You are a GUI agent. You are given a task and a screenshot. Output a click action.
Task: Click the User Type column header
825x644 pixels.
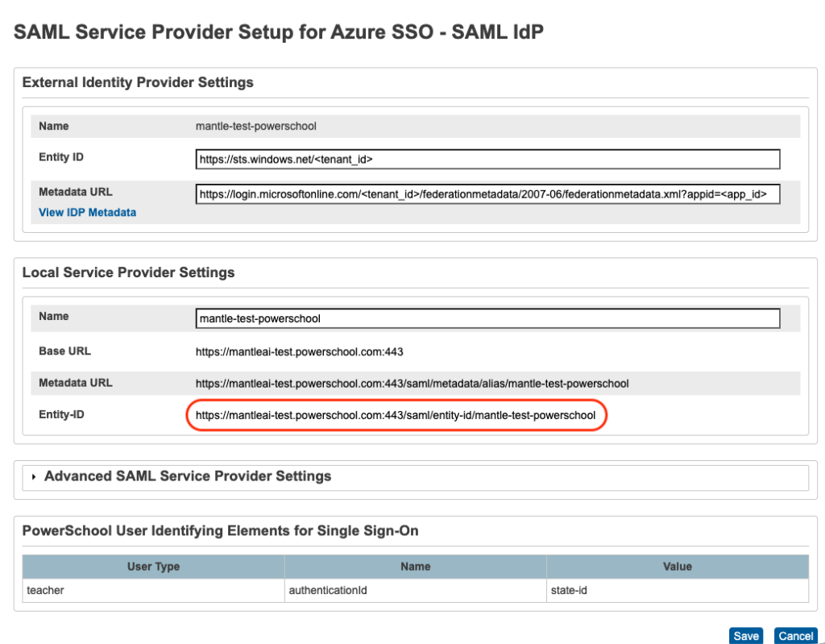tap(153, 567)
